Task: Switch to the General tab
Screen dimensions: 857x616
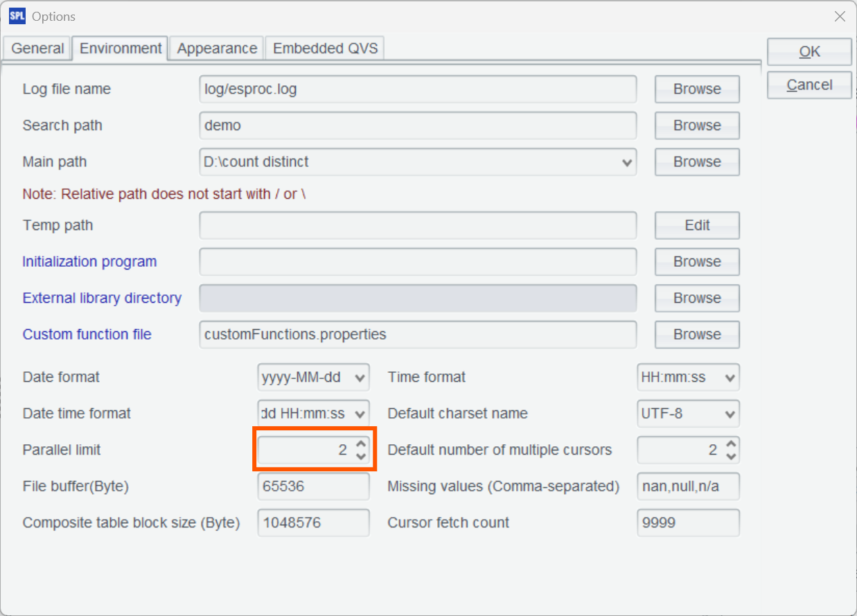Action: [37, 48]
